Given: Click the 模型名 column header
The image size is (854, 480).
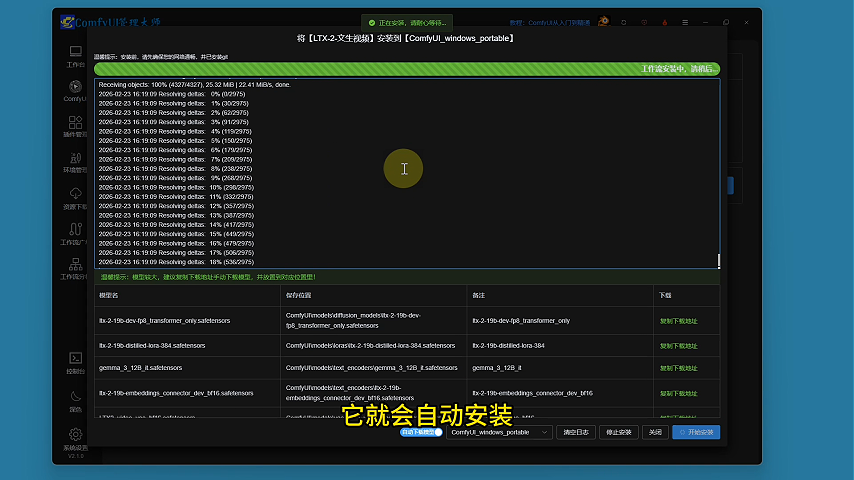Looking at the screenshot, I should (109, 295).
